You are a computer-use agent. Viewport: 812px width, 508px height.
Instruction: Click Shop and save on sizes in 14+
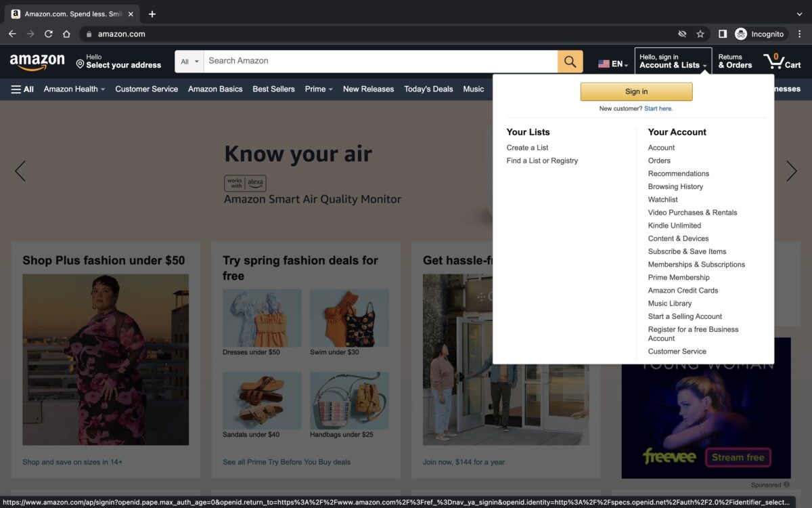(72, 462)
